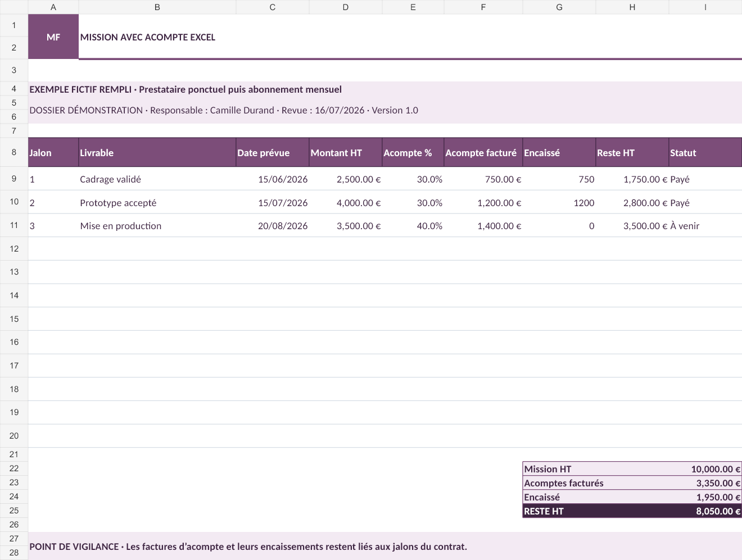Click the 'Montant HT' header cell

coord(346,152)
